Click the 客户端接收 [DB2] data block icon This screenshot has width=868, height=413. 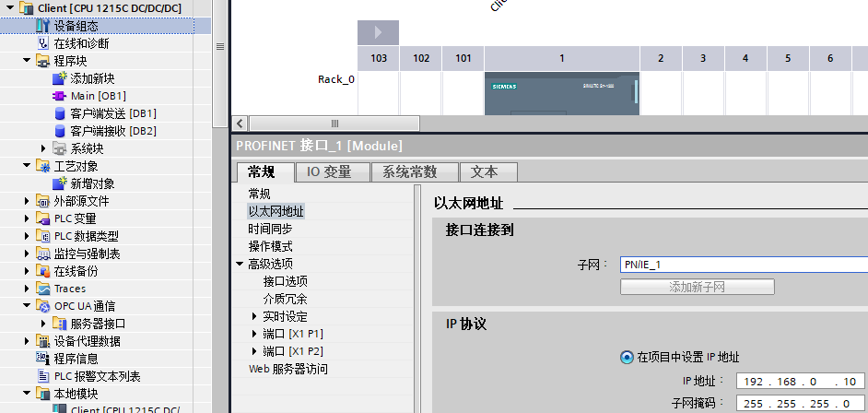(60, 131)
